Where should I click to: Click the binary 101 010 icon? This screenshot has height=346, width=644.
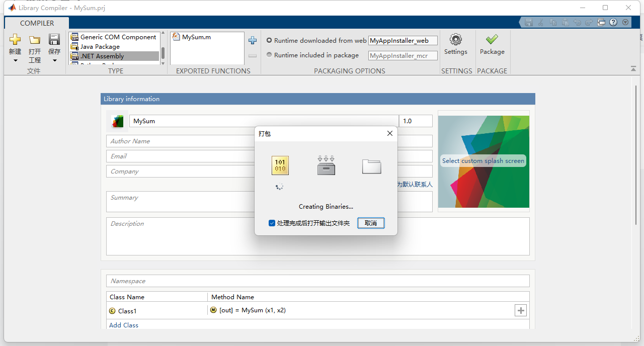280,165
